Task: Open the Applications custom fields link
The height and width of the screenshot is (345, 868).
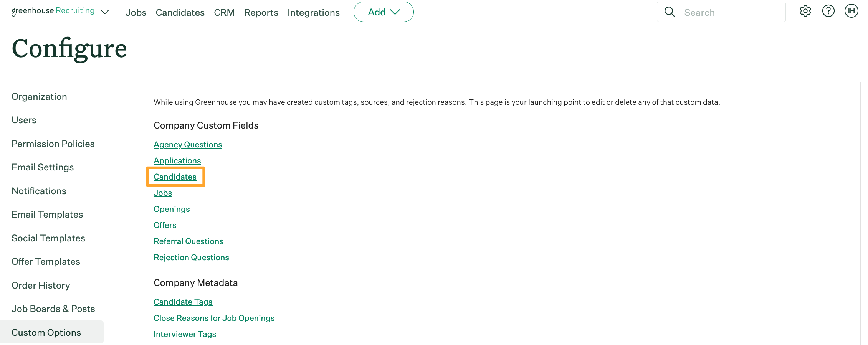Action: (177, 161)
